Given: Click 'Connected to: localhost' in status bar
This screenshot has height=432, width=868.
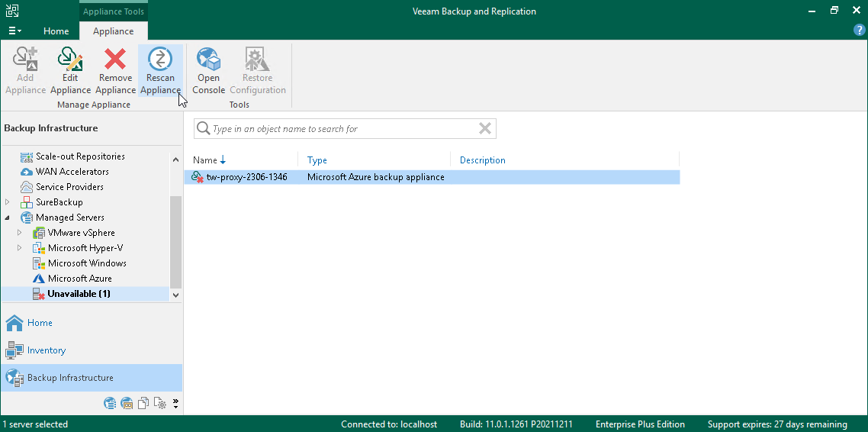Looking at the screenshot, I should pos(389,424).
